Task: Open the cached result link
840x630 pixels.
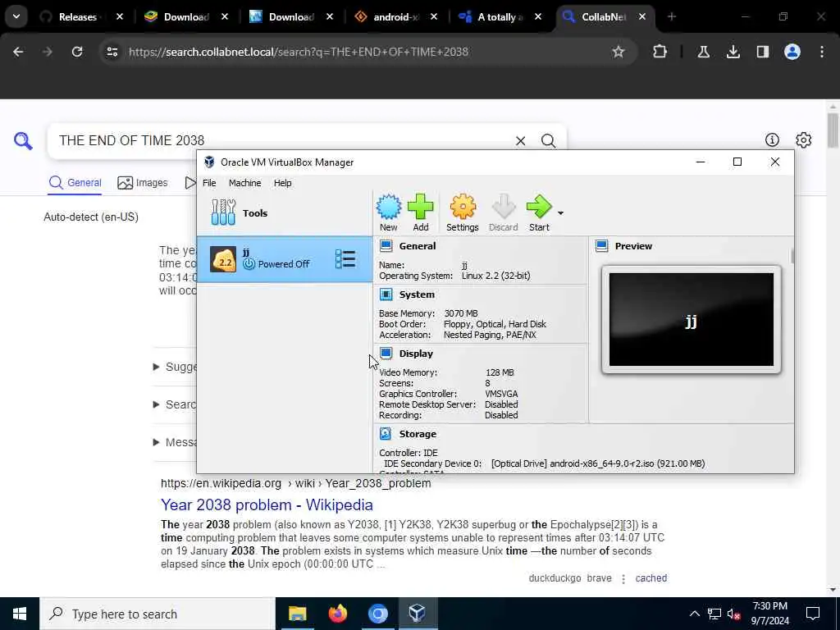Action: coord(651,578)
